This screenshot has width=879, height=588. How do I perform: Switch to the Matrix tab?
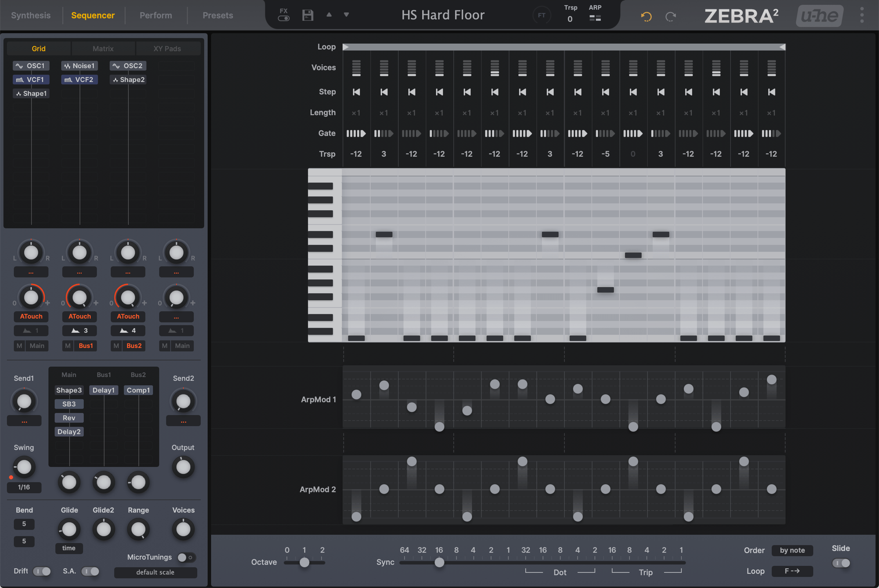point(103,49)
